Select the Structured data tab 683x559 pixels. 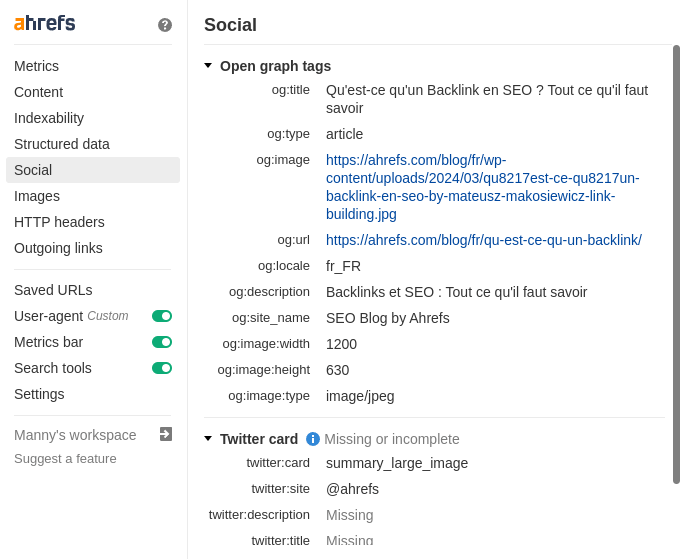click(x=62, y=144)
